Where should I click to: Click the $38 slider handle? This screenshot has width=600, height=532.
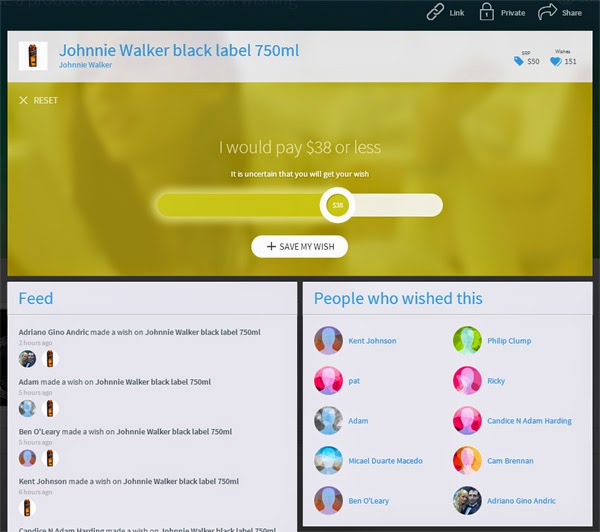click(338, 205)
